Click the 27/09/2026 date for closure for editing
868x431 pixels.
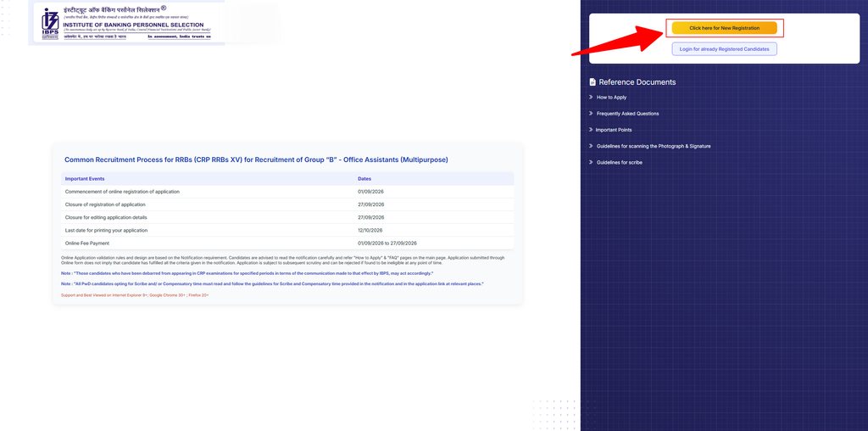tap(371, 217)
